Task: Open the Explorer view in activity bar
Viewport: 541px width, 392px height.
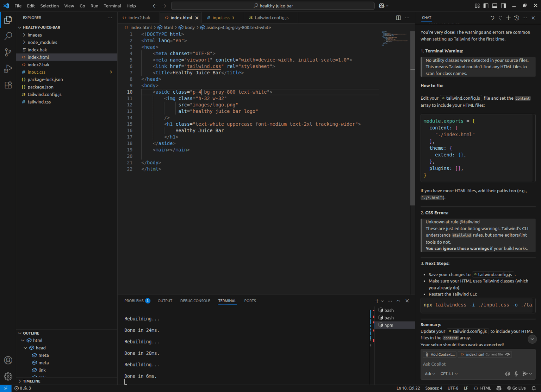Action: pyautogui.click(x=8, y=20)
